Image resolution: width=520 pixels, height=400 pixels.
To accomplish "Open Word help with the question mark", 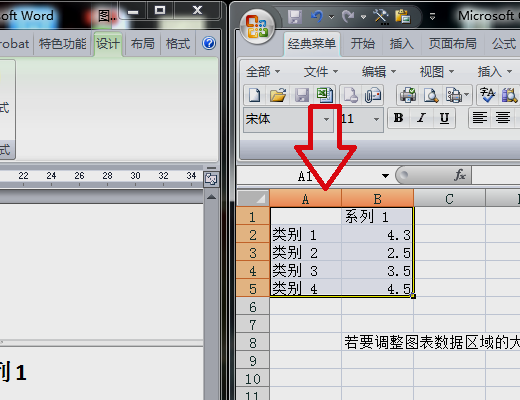I will [x=209, y=43].
